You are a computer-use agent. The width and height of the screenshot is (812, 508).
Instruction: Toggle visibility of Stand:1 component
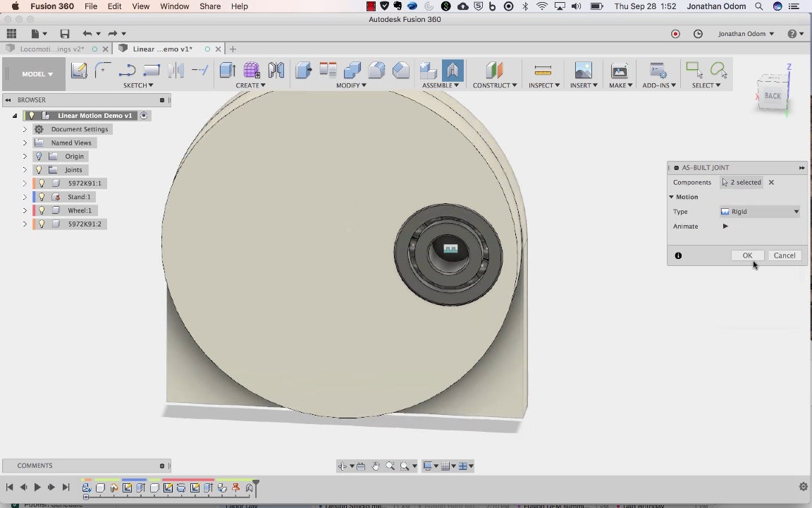(x=42, y=197)
